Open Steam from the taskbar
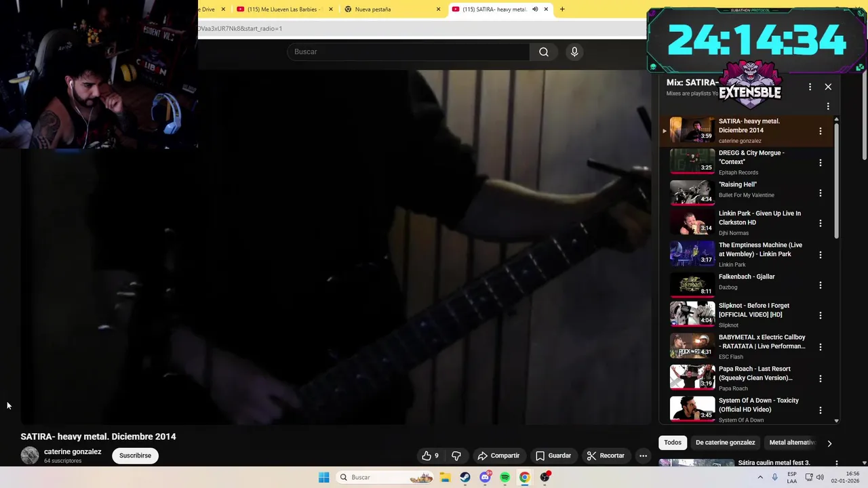 tap(465, 477)
